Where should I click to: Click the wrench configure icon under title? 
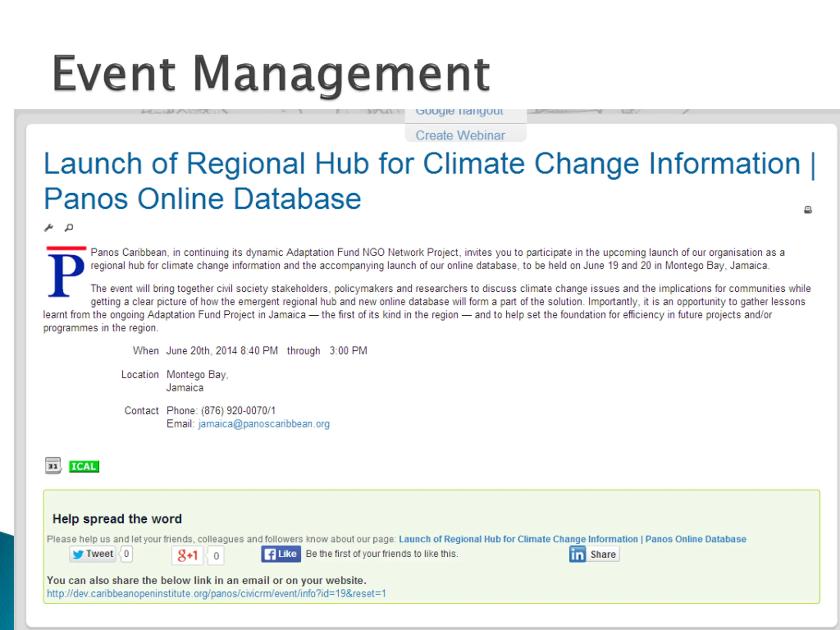(x=49, y=228)
